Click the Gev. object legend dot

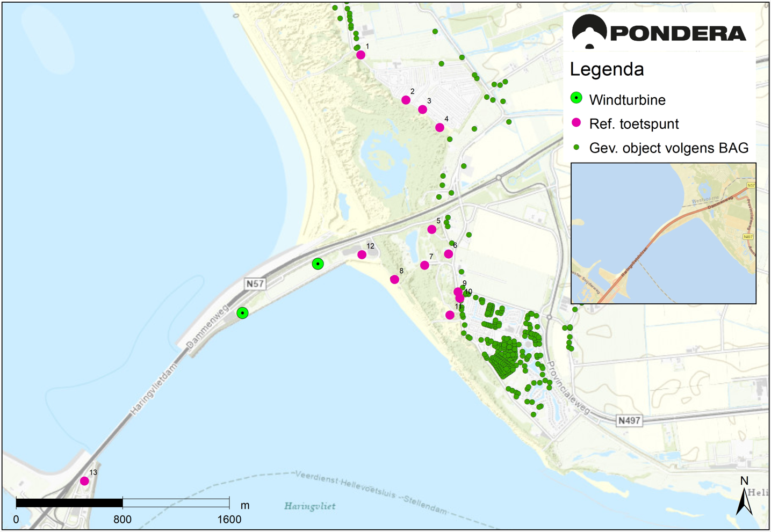[x=577, y=147]
